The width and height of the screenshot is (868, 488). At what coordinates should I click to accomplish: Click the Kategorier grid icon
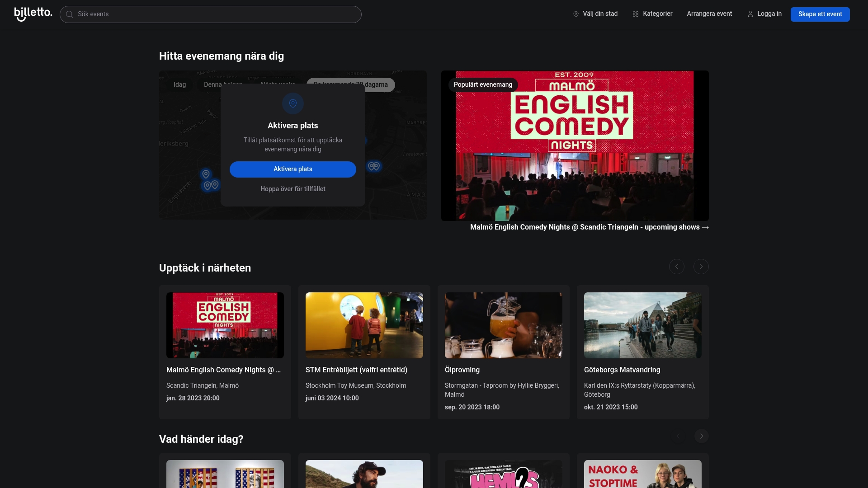[635, 14]
